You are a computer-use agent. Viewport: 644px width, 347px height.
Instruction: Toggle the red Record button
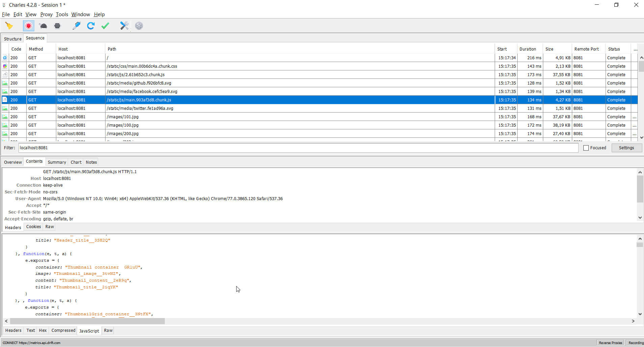[29, 26]
